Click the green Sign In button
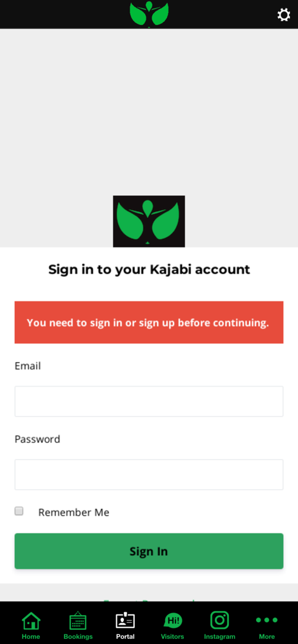This screenshot has width=298, height=644. tap(149, 551)
